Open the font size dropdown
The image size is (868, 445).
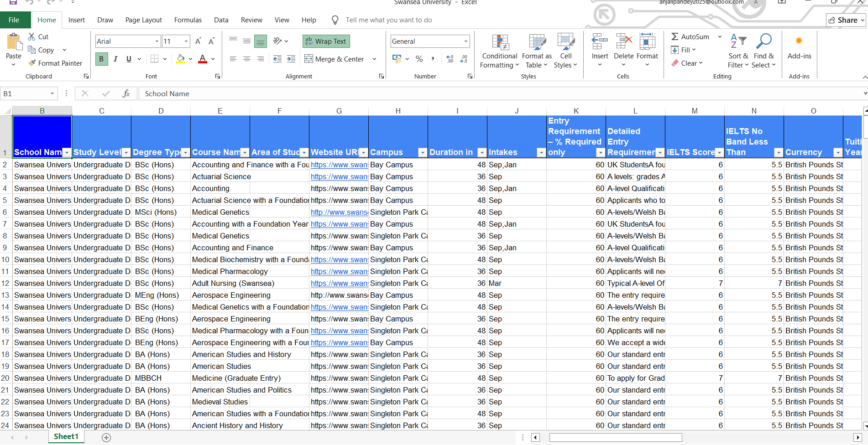(186, 41)
